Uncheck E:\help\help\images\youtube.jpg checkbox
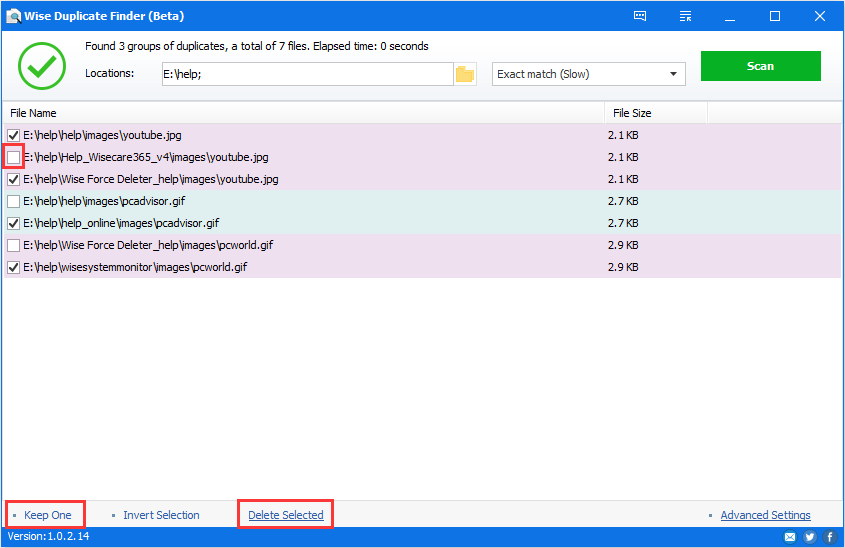 point(13,135)
